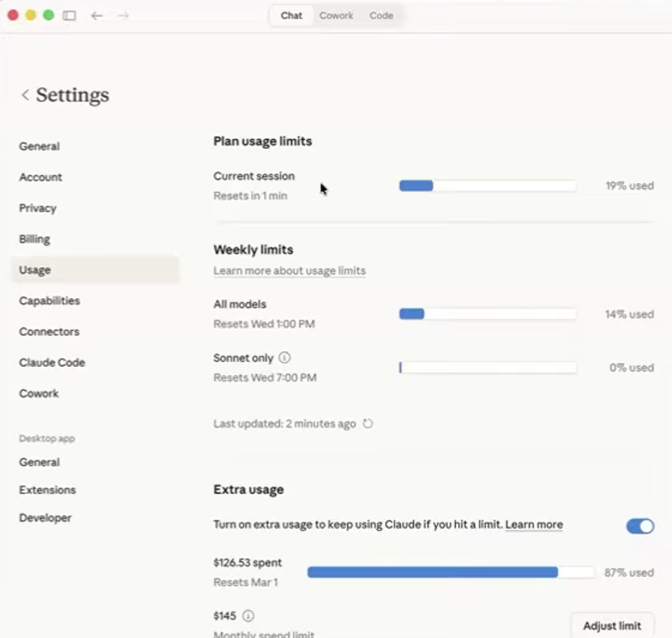Click Learn more link in Extra usage
Image resolution: width=672 pixels, height=638 pixels.
[x=534, y=524]
